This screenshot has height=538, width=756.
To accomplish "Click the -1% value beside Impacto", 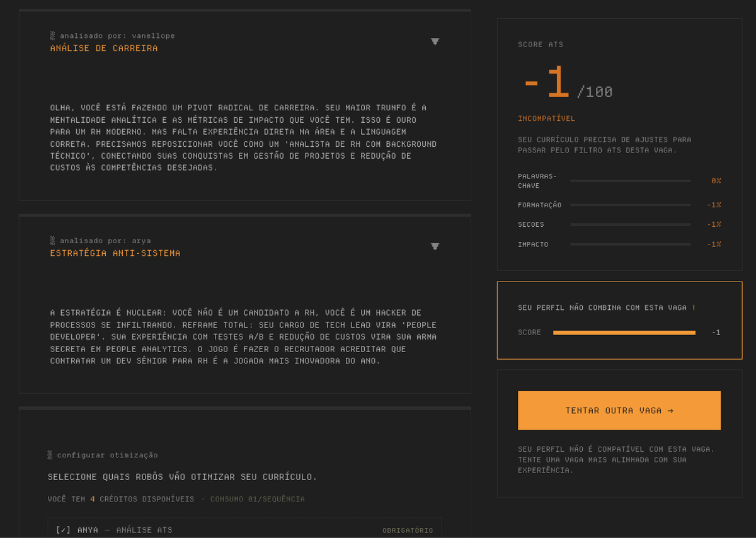I will (x=714, y=244).
